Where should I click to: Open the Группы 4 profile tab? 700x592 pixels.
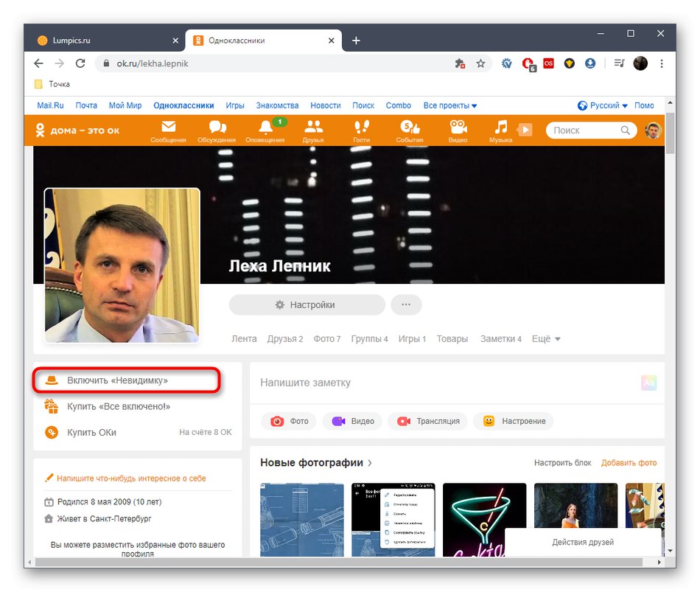pos(370,338)
